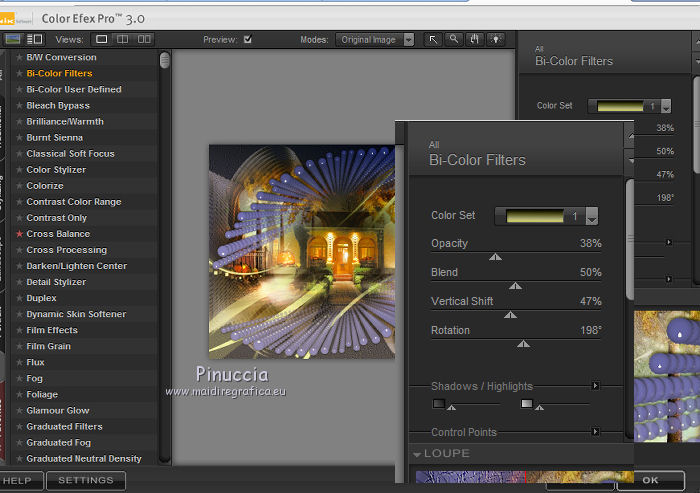The width and height of the screenshot is (700, 493).
Task: Expand the Shadows / Highlights section
Action: 595,386
